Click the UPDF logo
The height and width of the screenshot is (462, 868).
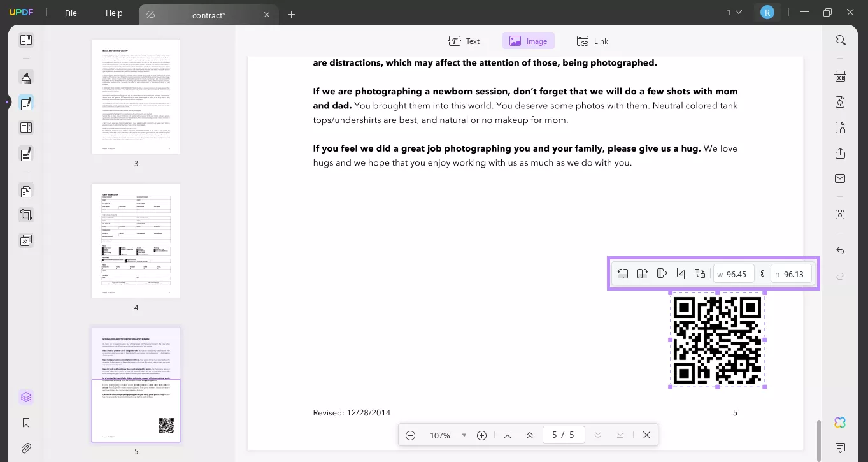click(21, 13)
